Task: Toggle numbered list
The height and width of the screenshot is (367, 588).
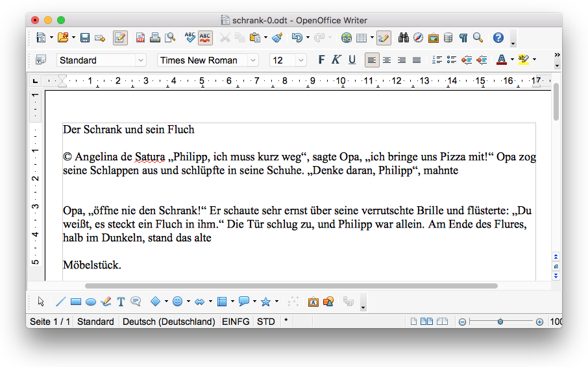Action: (x=437, y=60)
